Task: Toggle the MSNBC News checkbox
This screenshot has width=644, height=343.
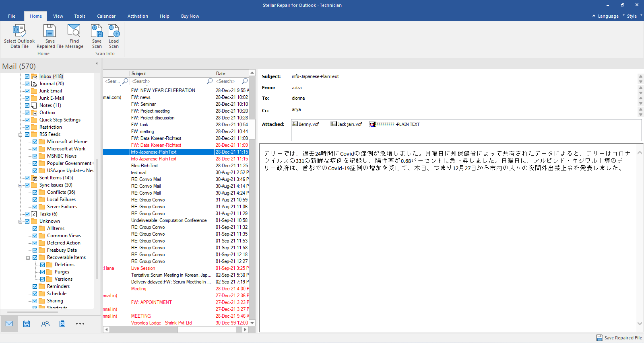Action: tap(35, 156)
